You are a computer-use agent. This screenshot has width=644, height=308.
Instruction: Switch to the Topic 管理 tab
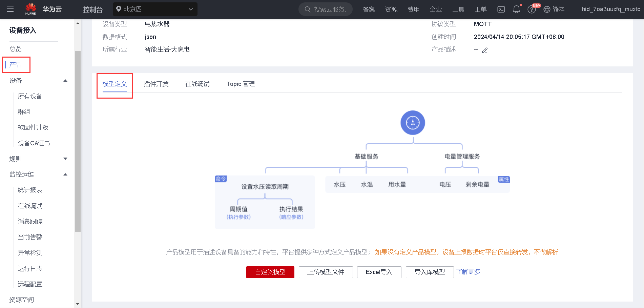point(241,84)
